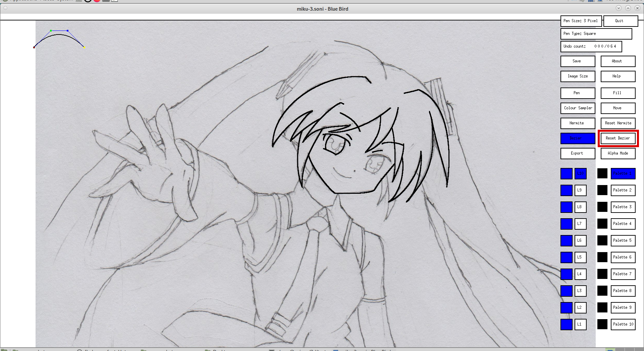
Task: Click the black colour swatch beside Palette 5
Action: click(602, 240)
